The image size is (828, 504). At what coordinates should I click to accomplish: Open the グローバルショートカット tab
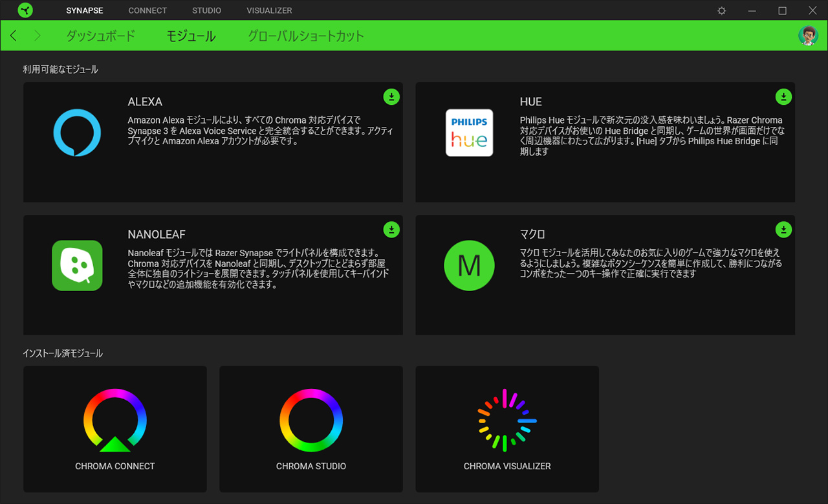(x=306, y=36)
